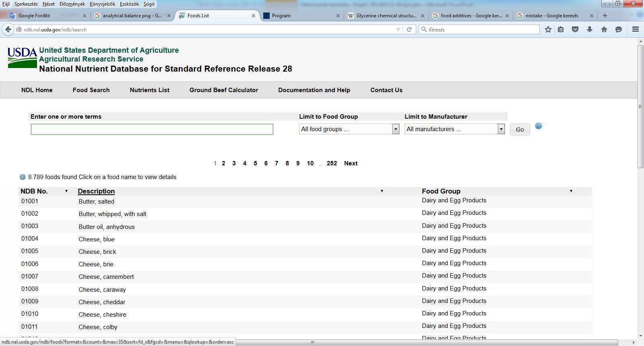This screenshot has width=644, height=346.
Task: Reload the page with refresh icon
Action: (x=409, y=29)
